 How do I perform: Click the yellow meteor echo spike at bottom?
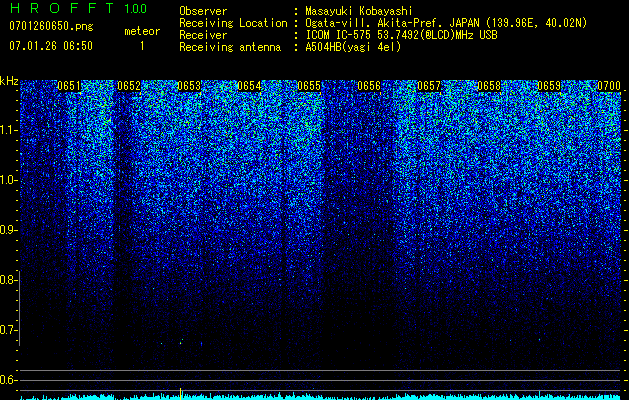tap(181, 393)
